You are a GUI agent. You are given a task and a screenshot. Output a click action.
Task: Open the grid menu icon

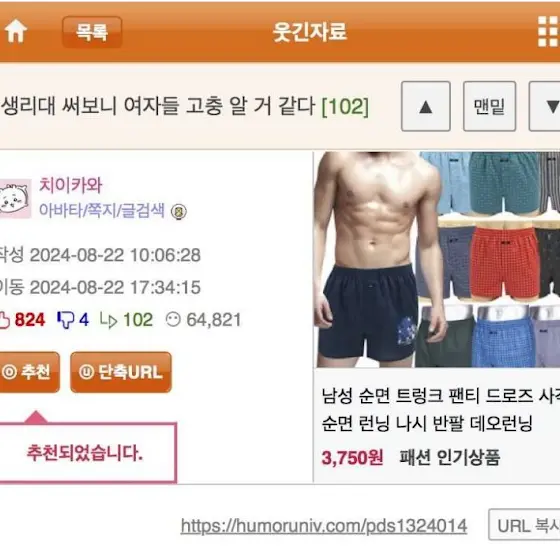click(549, 31)
